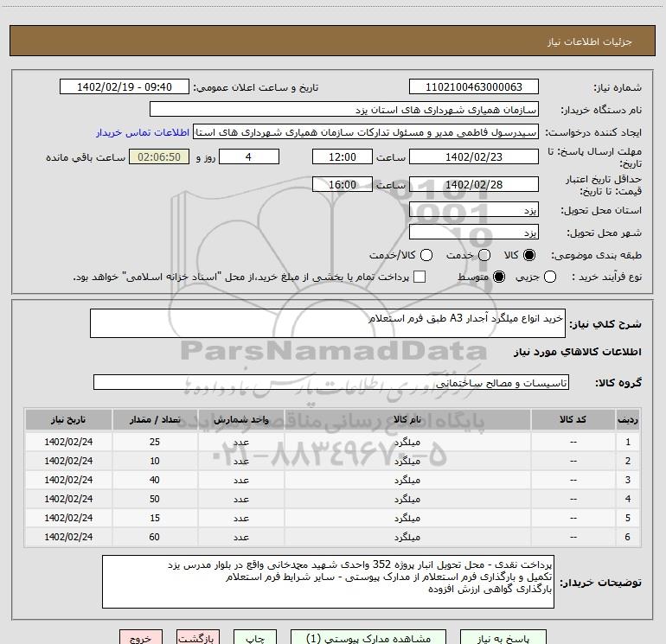Click the نام کالا column header
The height and width of the screenshot is (644, 666).
click(x=407, y=419)
